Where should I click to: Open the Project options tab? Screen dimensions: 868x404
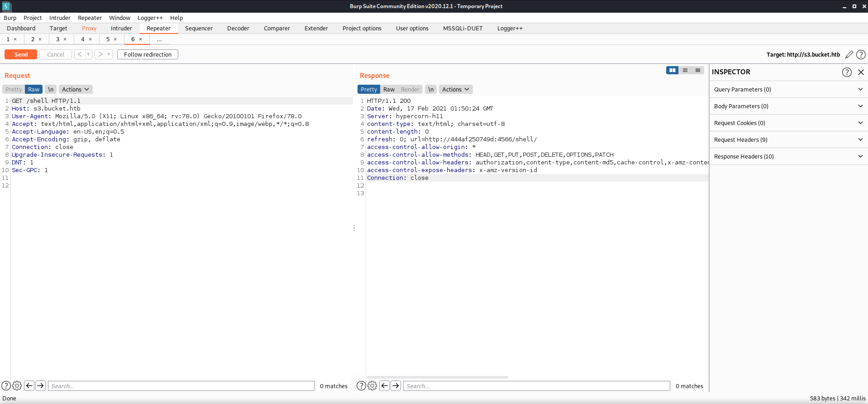(x=362, y=29)
